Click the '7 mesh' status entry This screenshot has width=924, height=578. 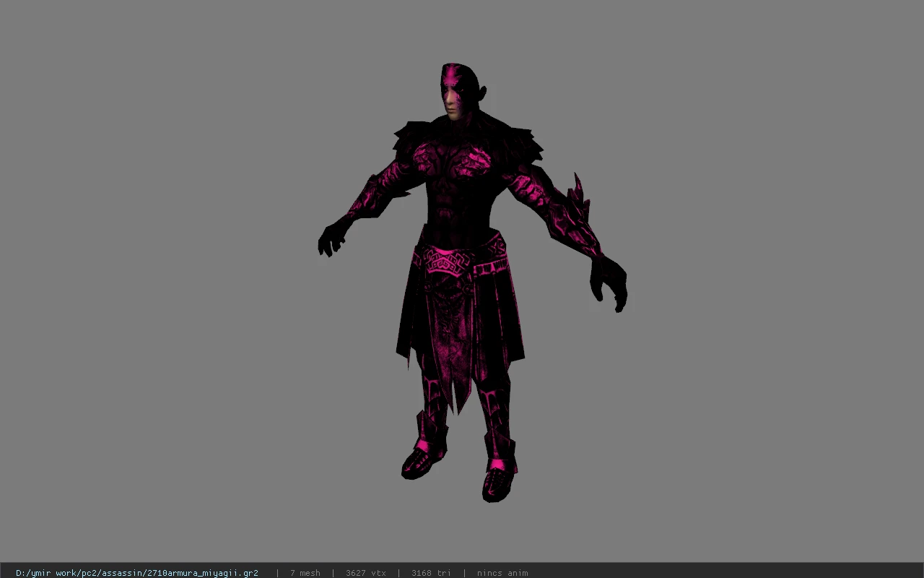[305, 573]
